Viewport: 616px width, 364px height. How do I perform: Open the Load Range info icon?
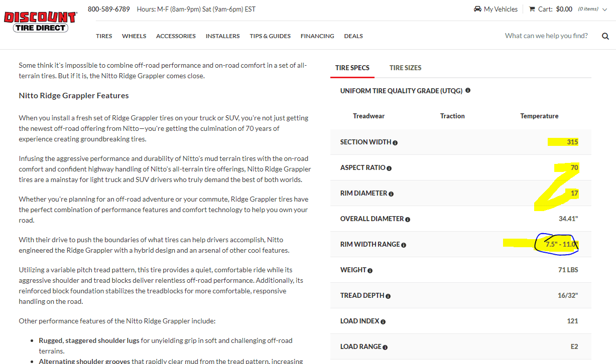[x=385, y=347]
